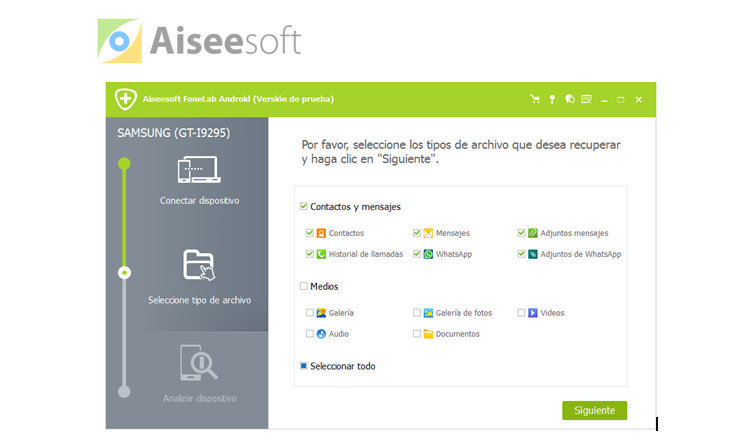Click the shopping cart purchase icon
746x447 pixels.
535,99
